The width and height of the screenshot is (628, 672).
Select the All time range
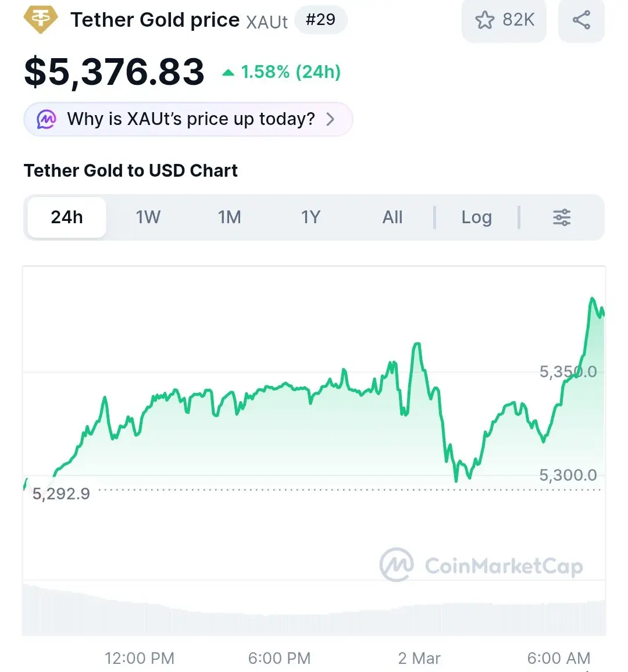pos(392,217)
